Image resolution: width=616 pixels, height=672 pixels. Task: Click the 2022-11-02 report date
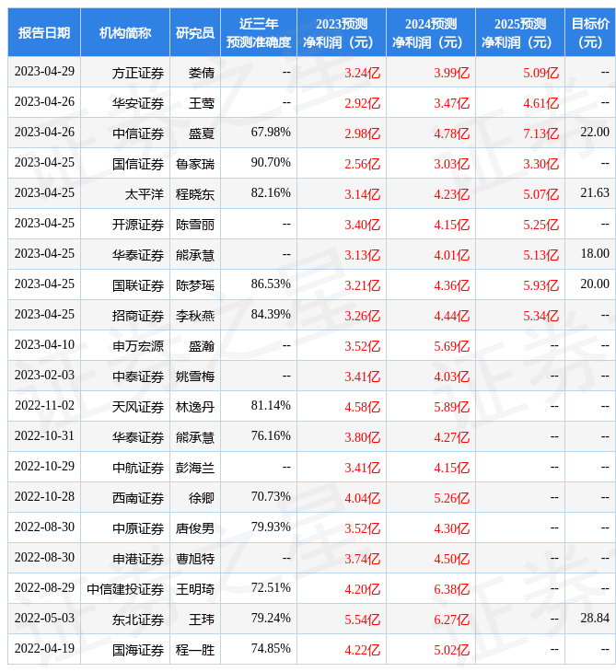tap(44, 405)
